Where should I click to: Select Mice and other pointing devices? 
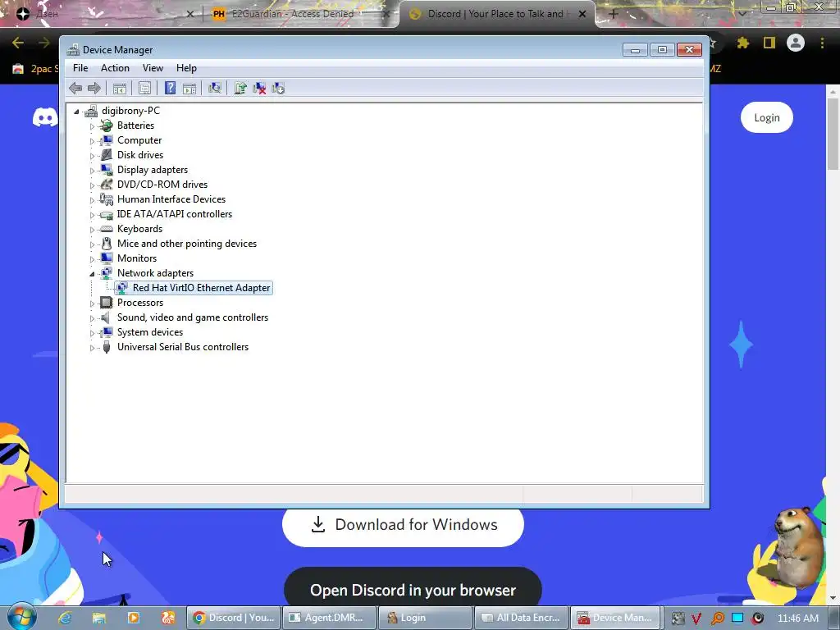pos(187,243)
